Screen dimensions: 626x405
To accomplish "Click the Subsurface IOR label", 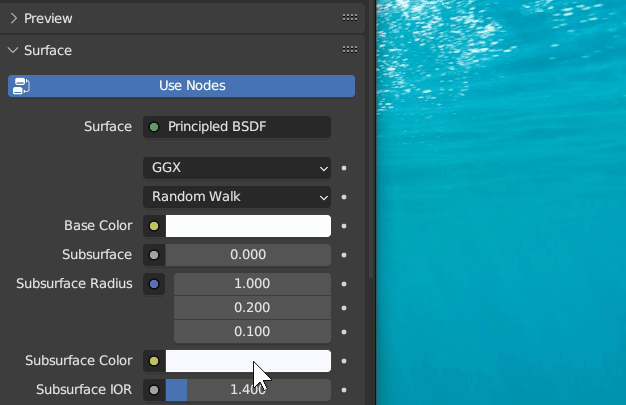I will pyautogui.click(x=84, y=389).
